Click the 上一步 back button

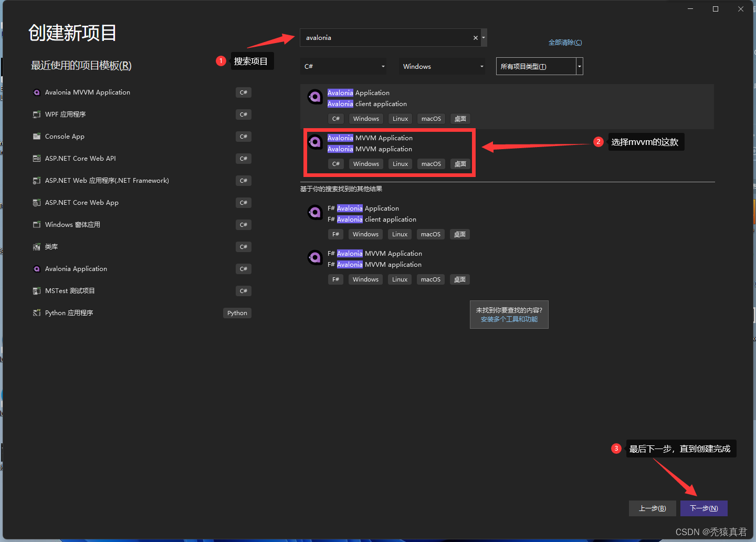[653, 508]
